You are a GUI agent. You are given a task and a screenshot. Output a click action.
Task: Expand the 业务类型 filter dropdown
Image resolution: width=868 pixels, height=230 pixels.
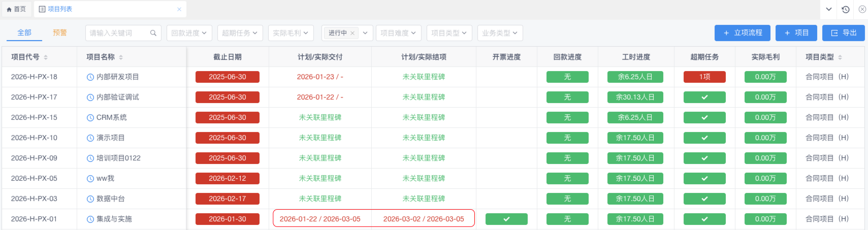pyautogui.click(x=500, y=33)
